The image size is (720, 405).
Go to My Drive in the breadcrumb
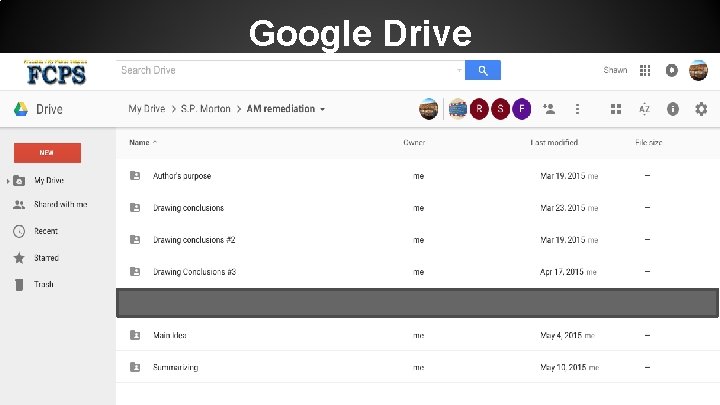146,109
